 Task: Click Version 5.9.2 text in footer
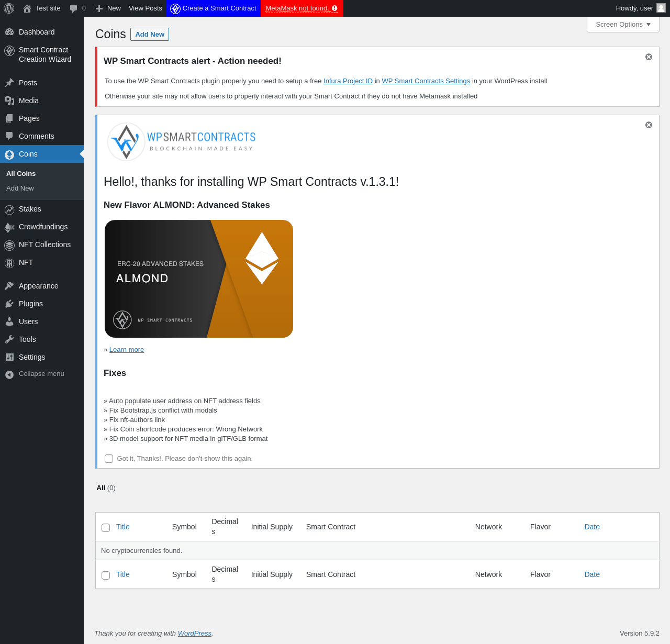tap(640, 633)
